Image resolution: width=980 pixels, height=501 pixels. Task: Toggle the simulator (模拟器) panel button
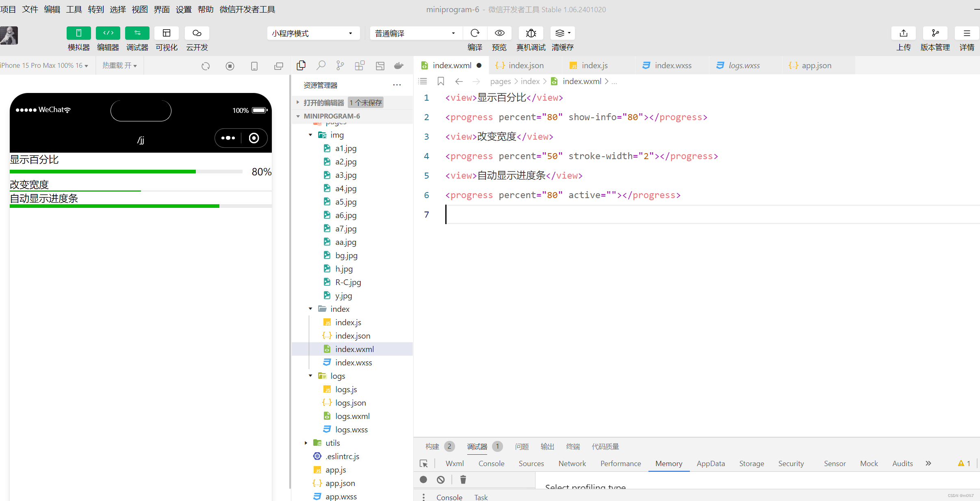pos(78,33)
